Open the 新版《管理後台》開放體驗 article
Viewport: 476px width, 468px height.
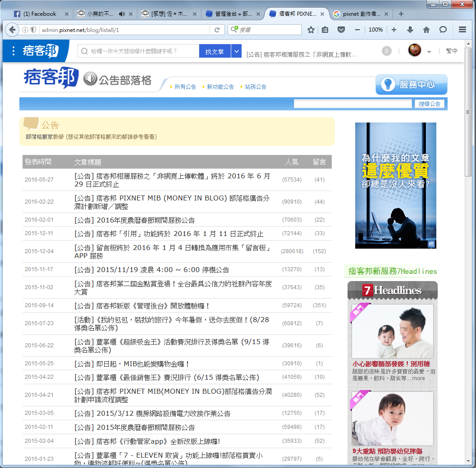pos(142,306)
